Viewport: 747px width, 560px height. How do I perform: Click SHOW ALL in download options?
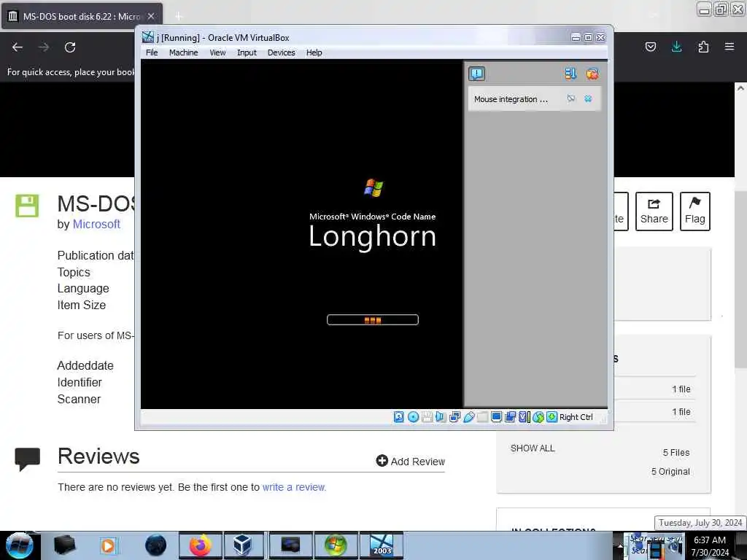532,448
